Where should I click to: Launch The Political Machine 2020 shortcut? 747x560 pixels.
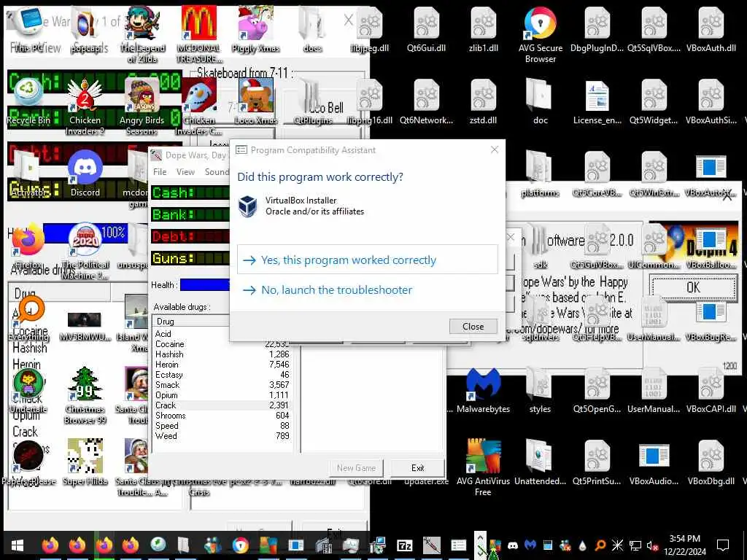85,252
